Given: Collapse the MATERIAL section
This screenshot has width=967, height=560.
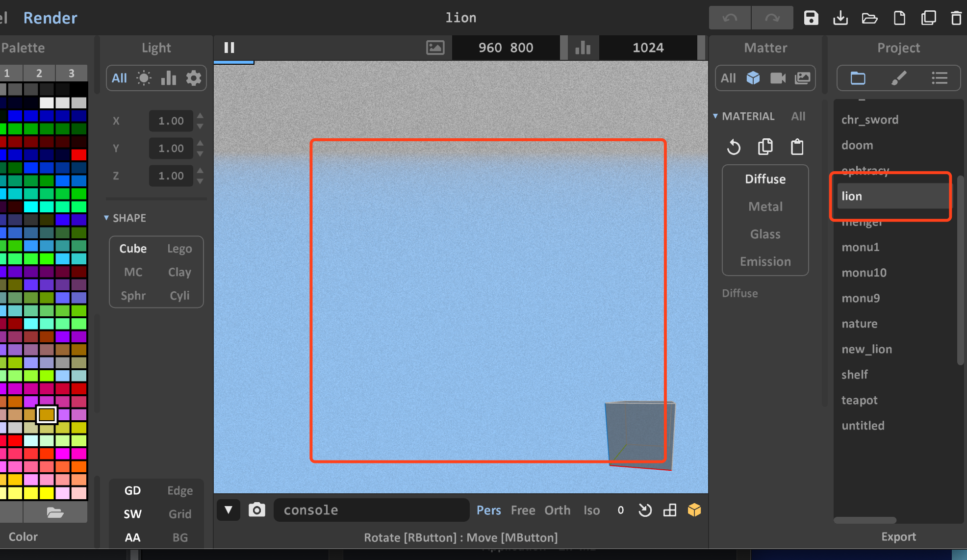Looking at the screenshot, I should [715, 116].
